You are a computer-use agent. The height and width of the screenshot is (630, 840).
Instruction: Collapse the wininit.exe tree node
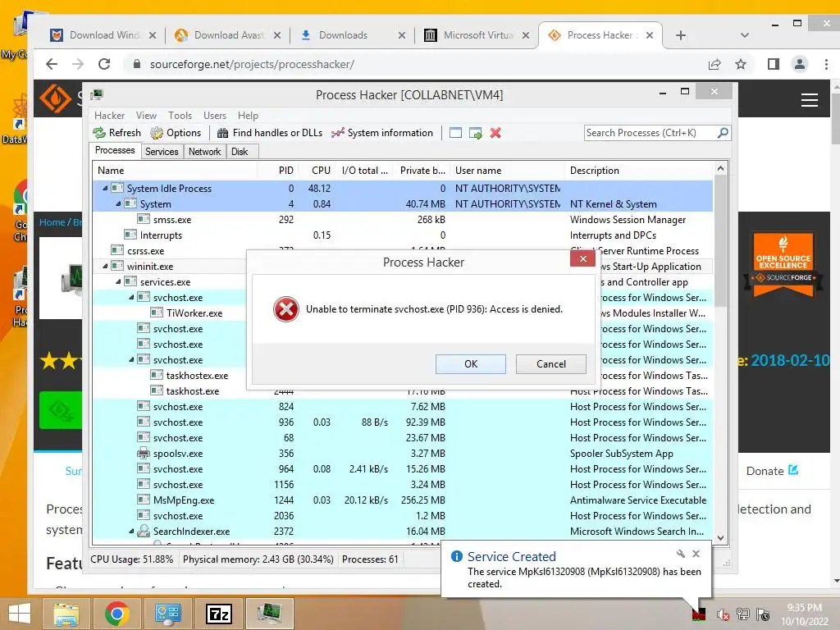105,266
